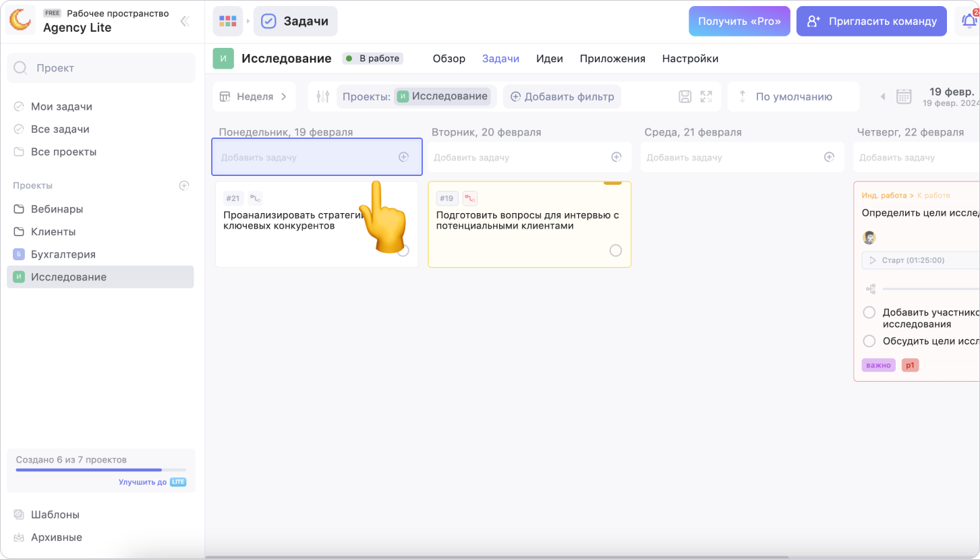Switch to the Обзор tab
Viewport: 980px width, 559px height.
[x=449, y=59]
